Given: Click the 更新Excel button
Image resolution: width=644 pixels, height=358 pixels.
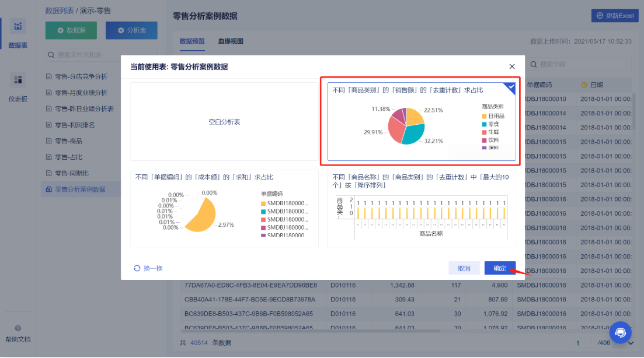Looking at the screenshot, I should click(615, 16).
